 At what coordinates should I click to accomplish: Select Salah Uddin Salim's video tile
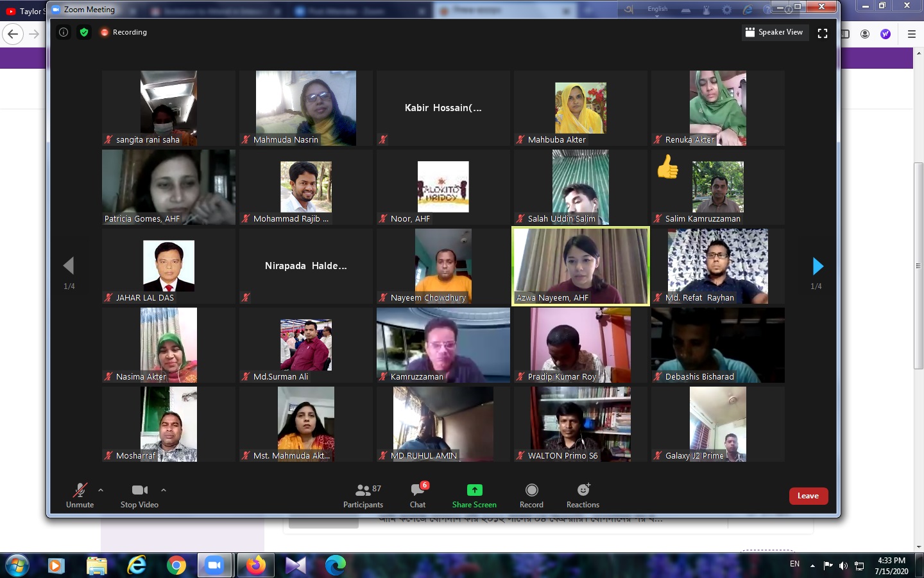click(x=581, y=187)
